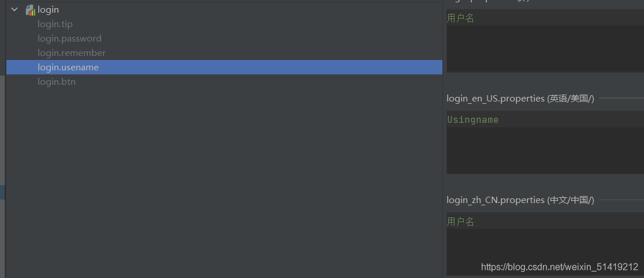Choose the login.remember key

72,53
